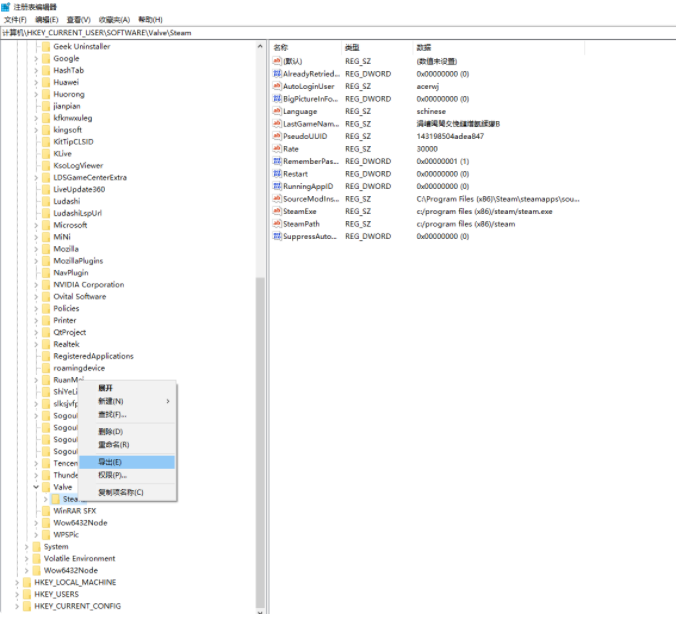Open the 编辑(E) menu
677x625 pixels.
click(x=47, y=19)
